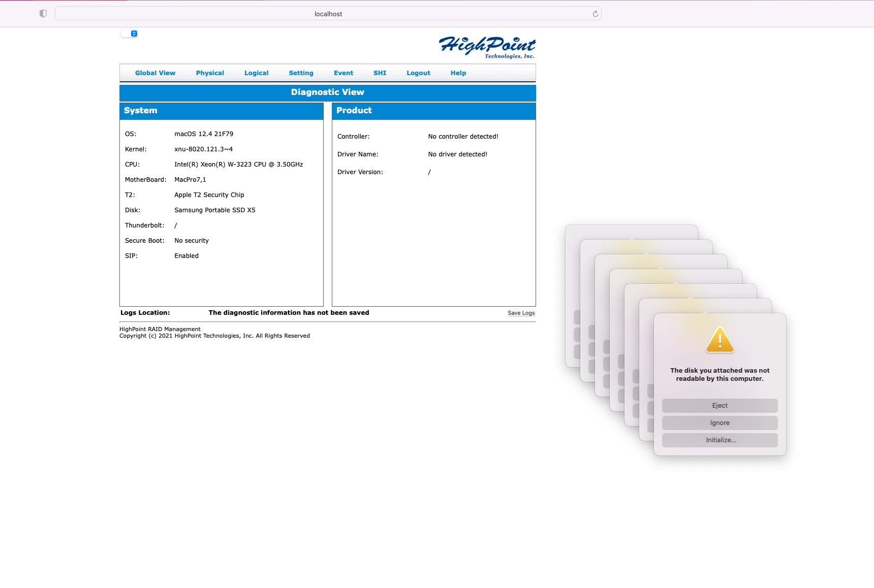
Task: Click the yellow warning triangle icon
Action: (x=720, y=340)
